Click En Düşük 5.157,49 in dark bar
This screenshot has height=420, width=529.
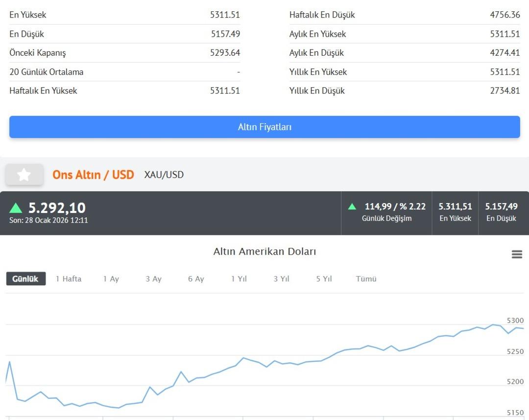coord(501,212)
